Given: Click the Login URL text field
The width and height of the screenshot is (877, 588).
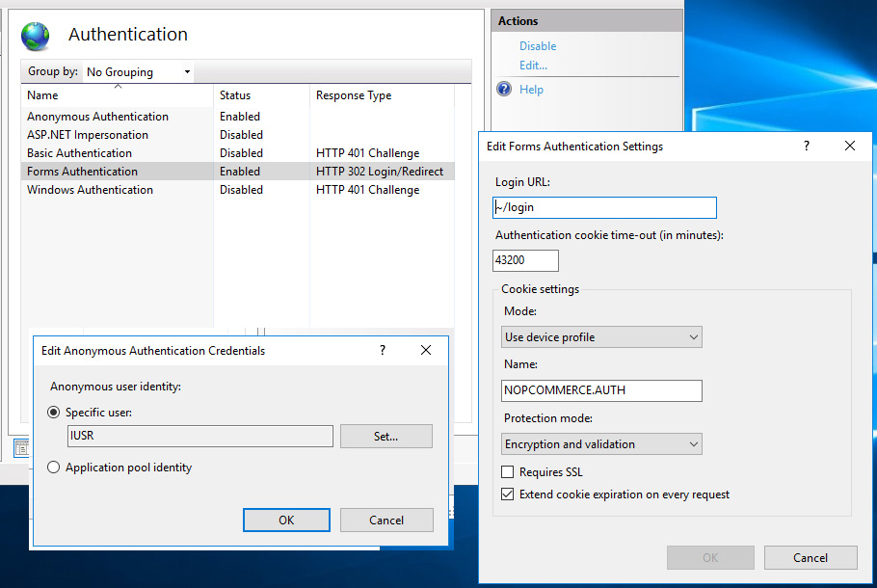Looking at the screenshot, I should tap(604, 207).
